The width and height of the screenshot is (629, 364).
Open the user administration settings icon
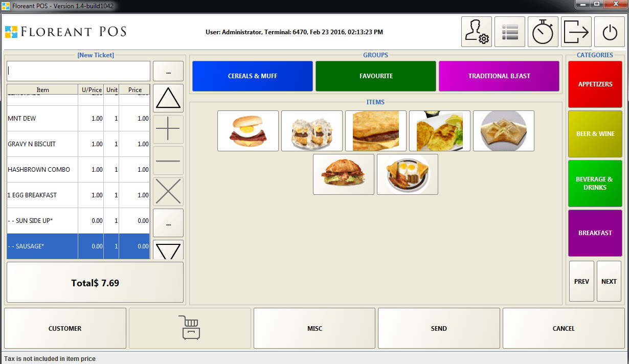[476, 31]
